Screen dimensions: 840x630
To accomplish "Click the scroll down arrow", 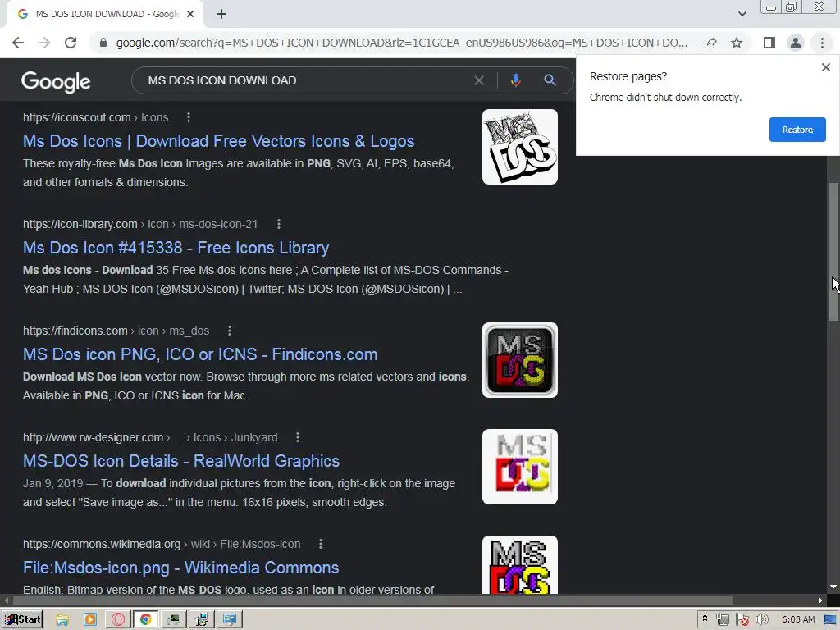I will click(x=833, y=587).
